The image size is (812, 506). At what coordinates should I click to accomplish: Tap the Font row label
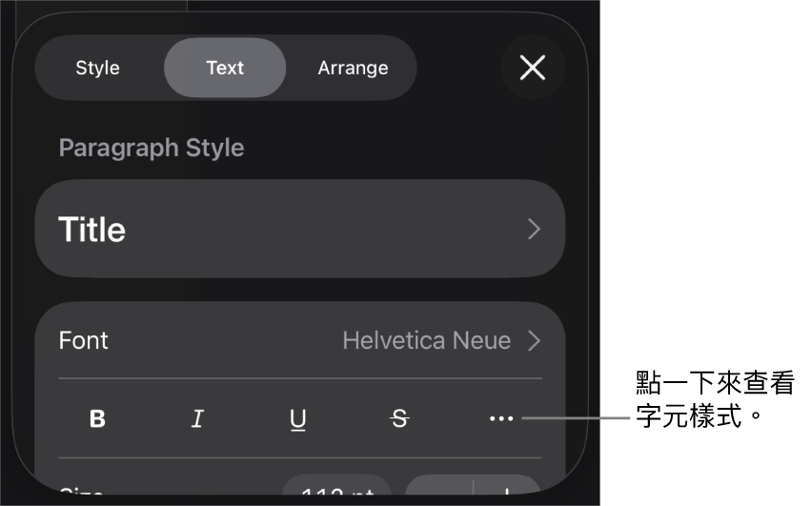[x=83, y=340]
